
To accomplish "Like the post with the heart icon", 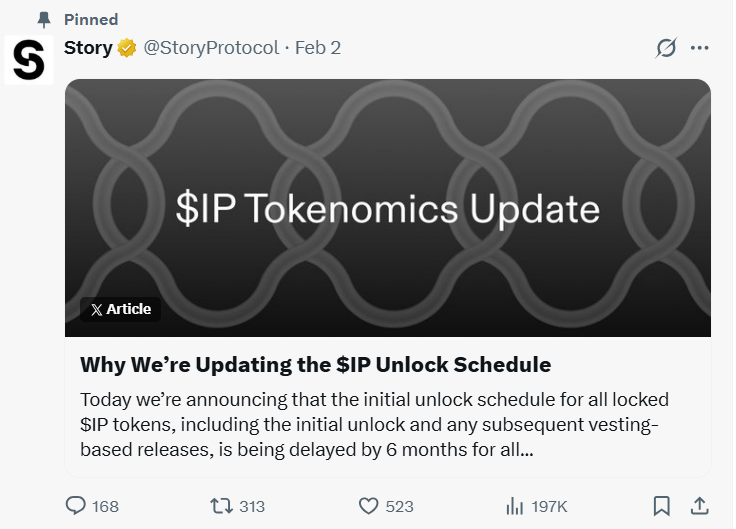I will pos(368,506).
